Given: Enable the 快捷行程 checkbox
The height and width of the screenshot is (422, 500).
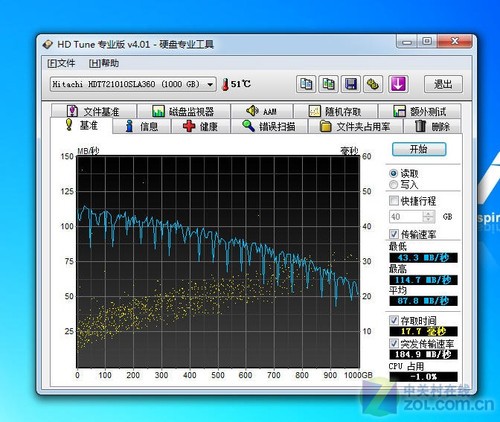Looking at the screenshot, I should [x=394, y=201].
